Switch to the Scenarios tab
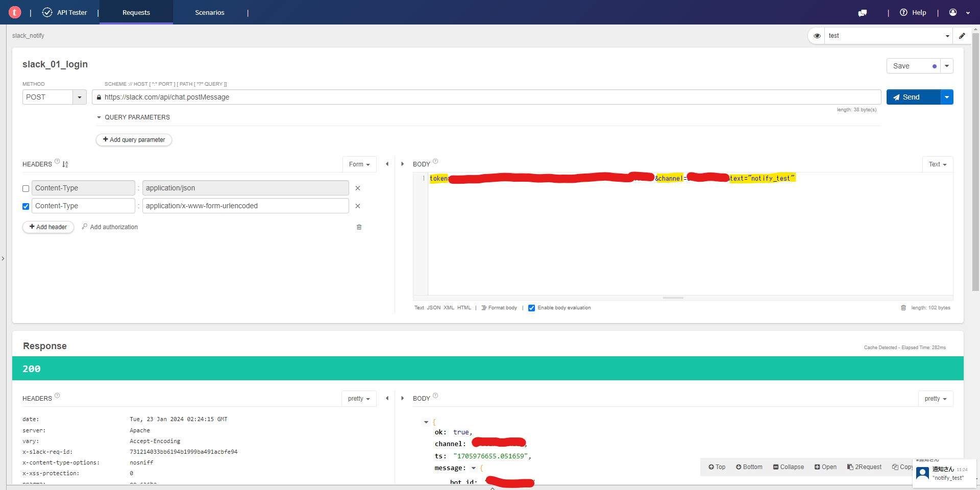980x490 pixels. (x=209, y=13)
